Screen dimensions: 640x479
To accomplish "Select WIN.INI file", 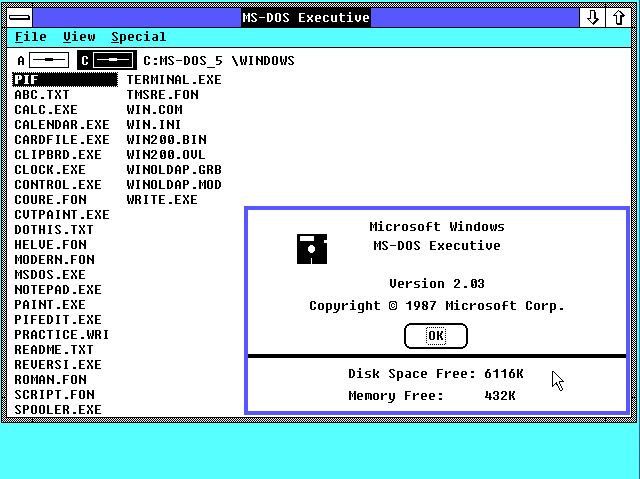I will [154, 124].
